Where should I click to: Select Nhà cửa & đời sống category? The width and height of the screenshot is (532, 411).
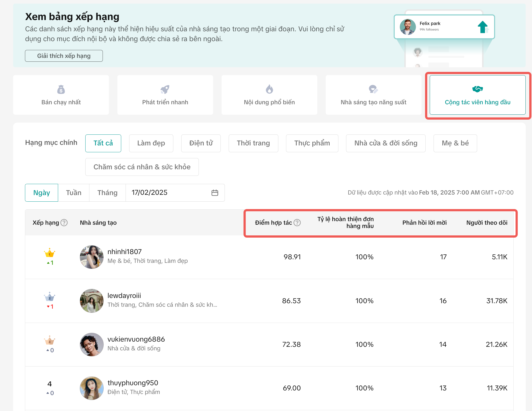point(386,143)
